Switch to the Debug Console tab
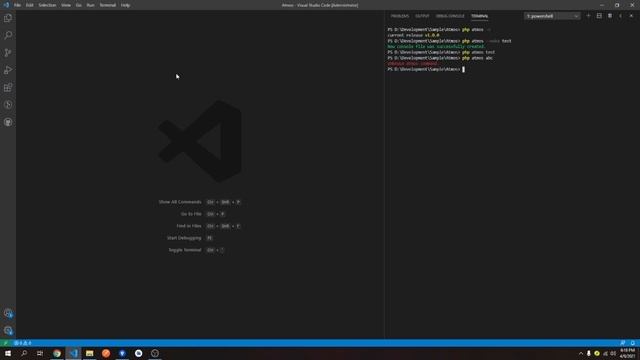The width and height of the screenshot is (640, 360). [450, 16]
